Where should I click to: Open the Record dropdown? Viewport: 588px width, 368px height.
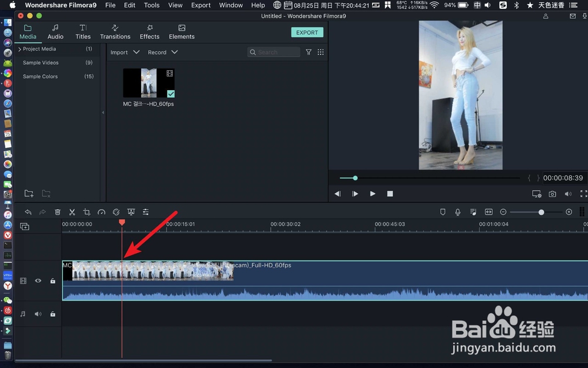click(x=163, y=52)
